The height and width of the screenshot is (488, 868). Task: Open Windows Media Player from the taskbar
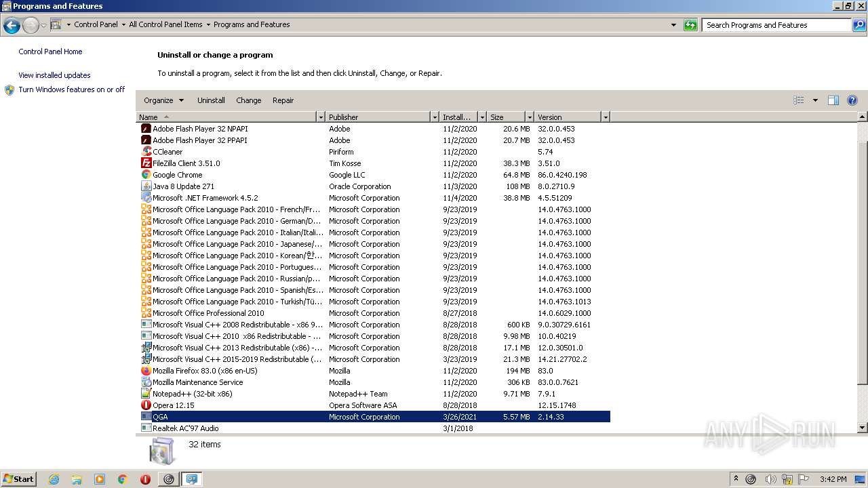100,479
